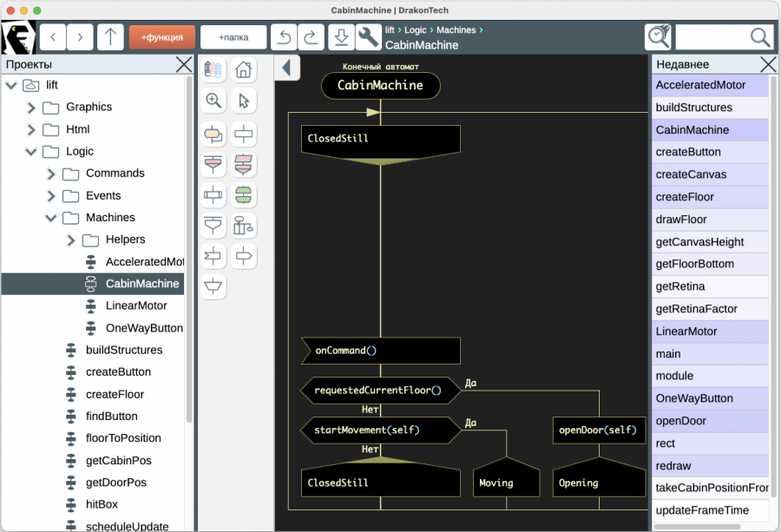Click the +папка button
781x532 pixels.
click(x=233, y=37)
